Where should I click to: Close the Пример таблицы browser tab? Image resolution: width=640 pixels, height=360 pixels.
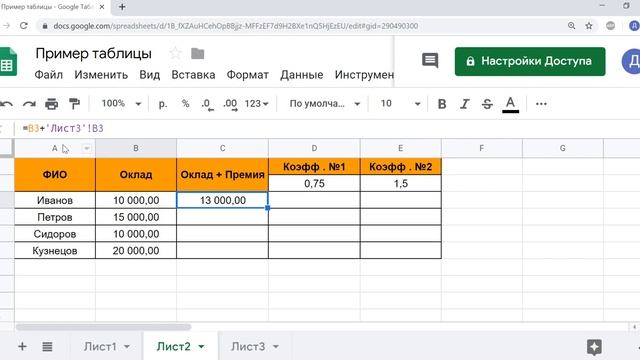point(102,7)
